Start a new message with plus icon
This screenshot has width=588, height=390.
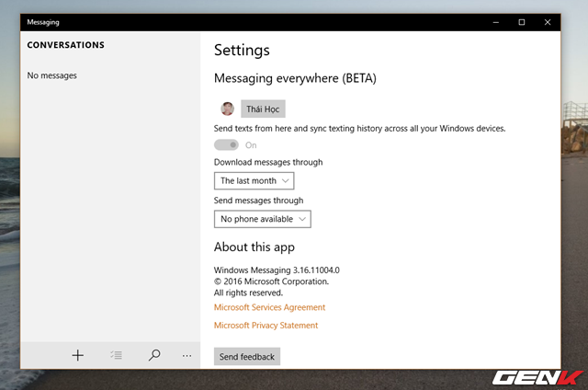click(77, 355)
